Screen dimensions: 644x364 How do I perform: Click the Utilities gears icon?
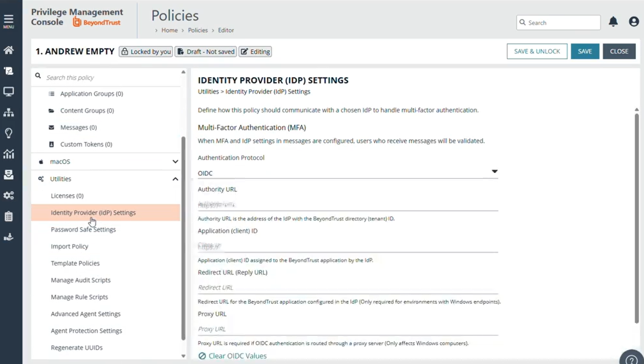click(41, 179)
